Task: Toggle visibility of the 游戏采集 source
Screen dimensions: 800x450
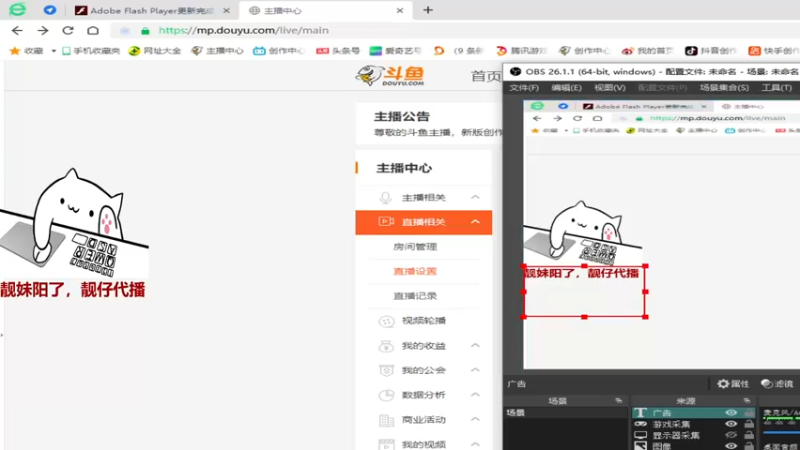Action: 731,423
